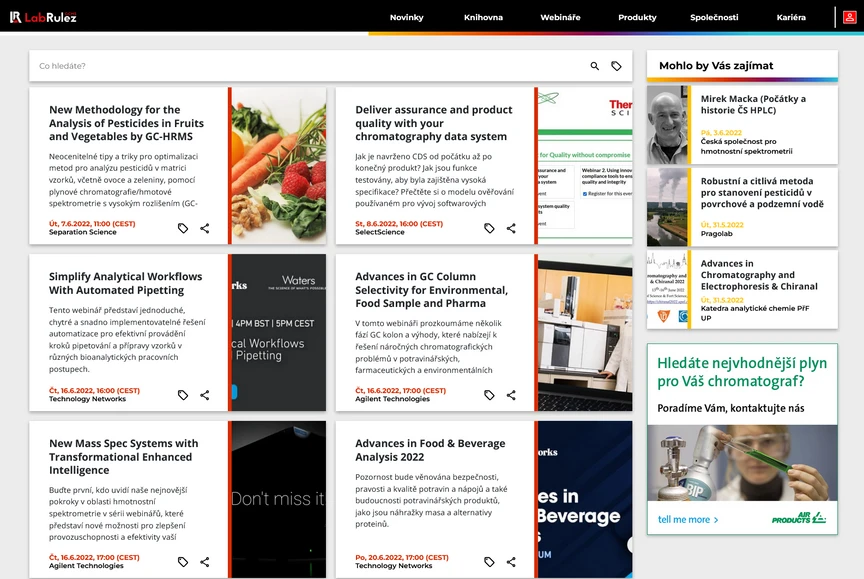Click tag icon on Automated Pipetting card
This screenshot has width=864, height=579.
pyautogui.click(x=183, y=395)
